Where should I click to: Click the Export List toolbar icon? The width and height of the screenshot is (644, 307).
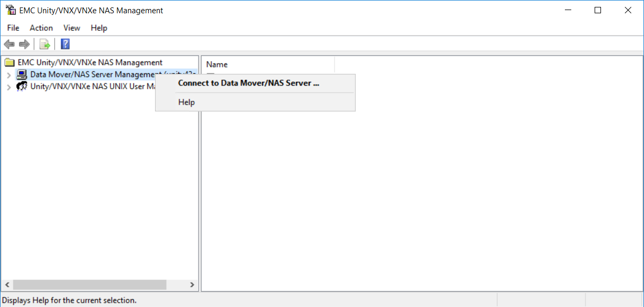45,44
